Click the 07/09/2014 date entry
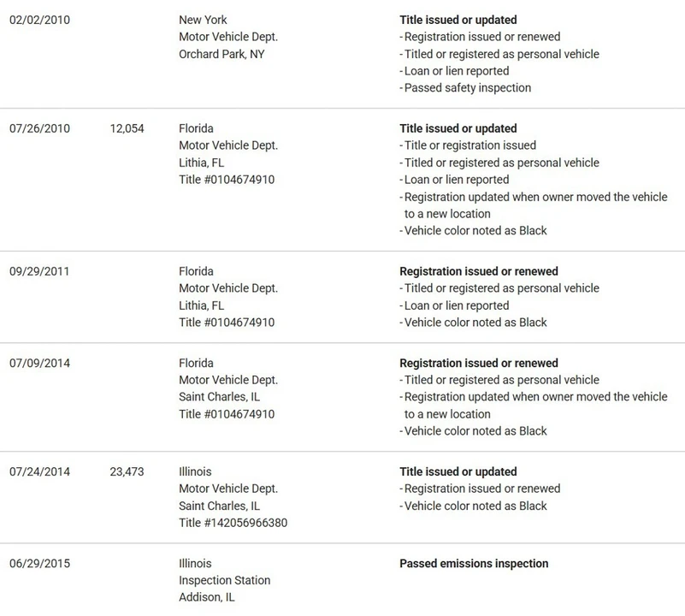Image resolution: width=685 pixels, height=616 pixels. click(x=39, y=364)
